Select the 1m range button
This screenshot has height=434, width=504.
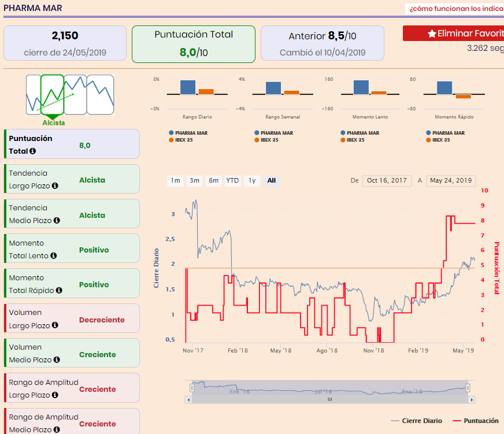click(175, 181)
